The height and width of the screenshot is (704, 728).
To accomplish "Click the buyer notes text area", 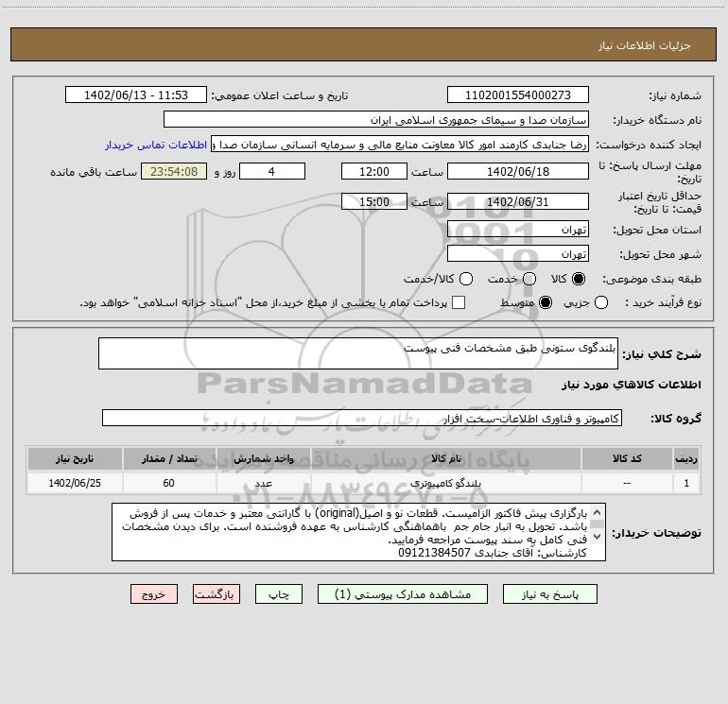I will (x=358, y=532).
